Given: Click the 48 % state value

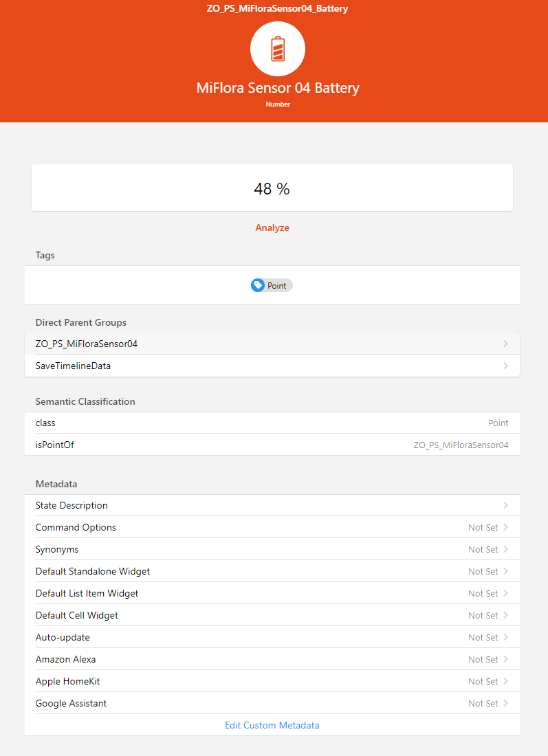Looking at the screenshot, I should pyautogui.click(x=272, y=188).
